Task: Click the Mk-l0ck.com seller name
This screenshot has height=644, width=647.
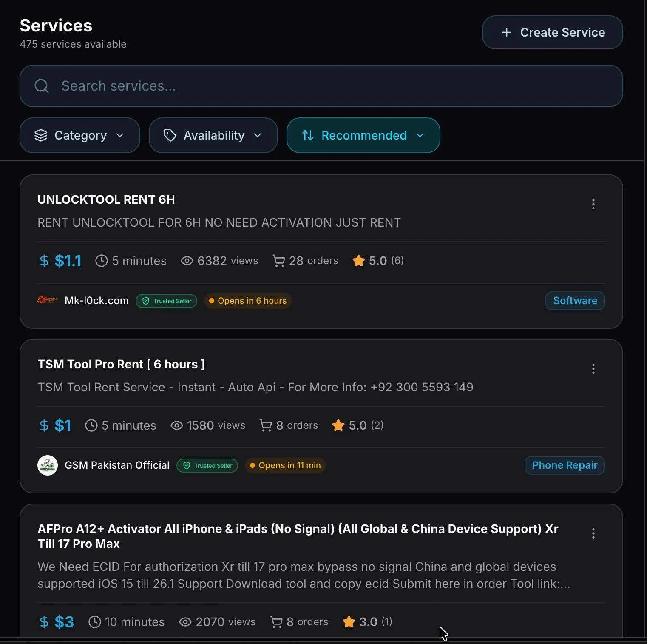Action: click(x=96, y=301)
